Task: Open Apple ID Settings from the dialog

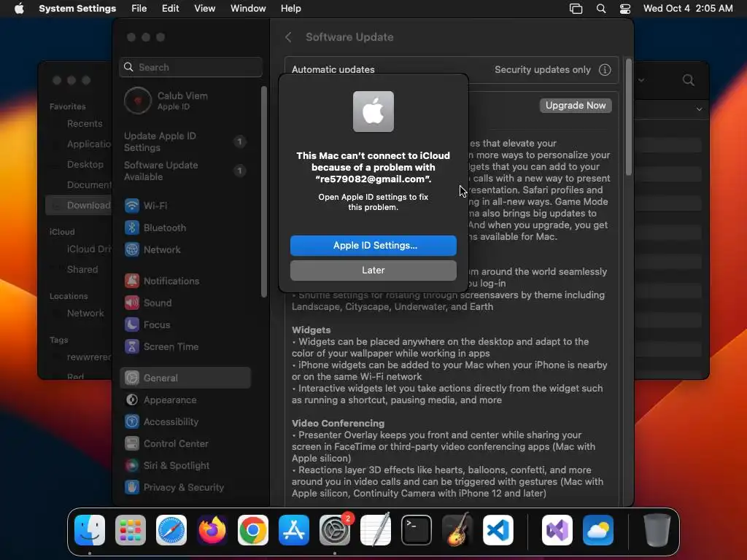Action: (373, 245)
